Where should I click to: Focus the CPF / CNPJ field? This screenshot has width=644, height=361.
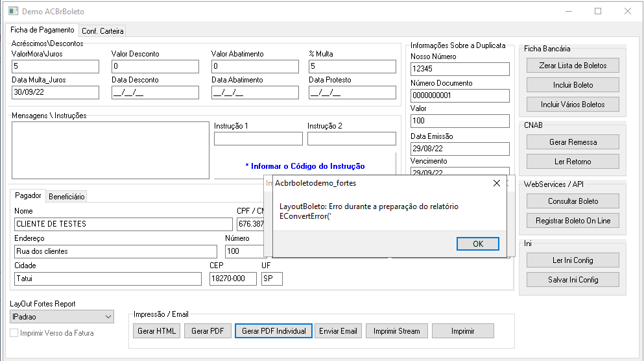click(x=250, y=224)
